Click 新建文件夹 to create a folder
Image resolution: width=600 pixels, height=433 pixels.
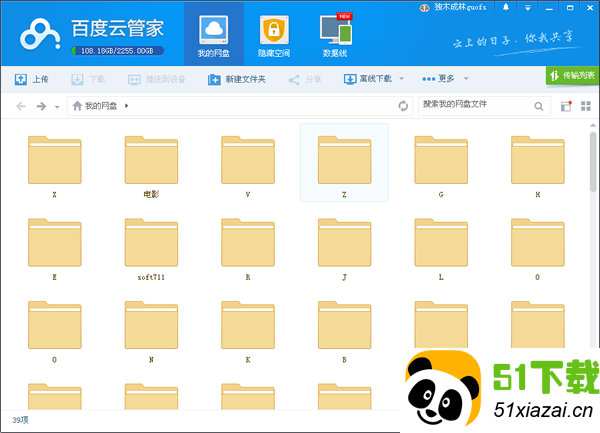point(237,78)
